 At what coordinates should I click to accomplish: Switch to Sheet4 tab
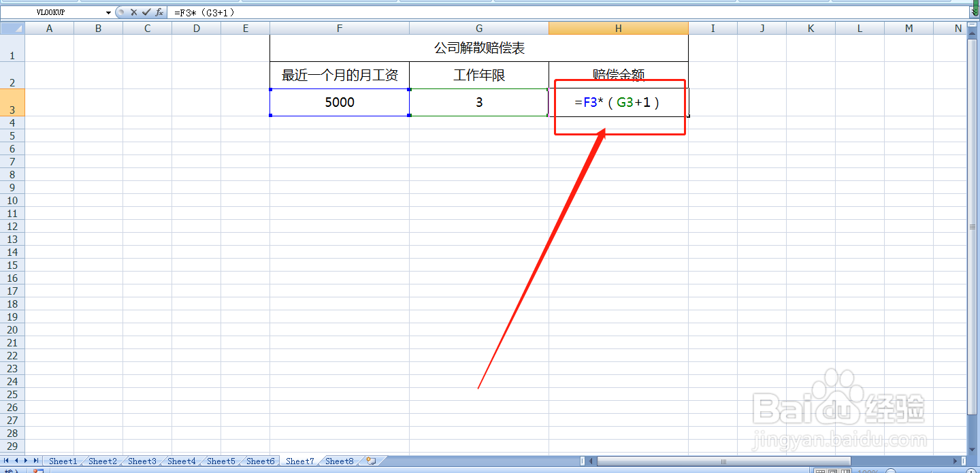coord(181,461)
